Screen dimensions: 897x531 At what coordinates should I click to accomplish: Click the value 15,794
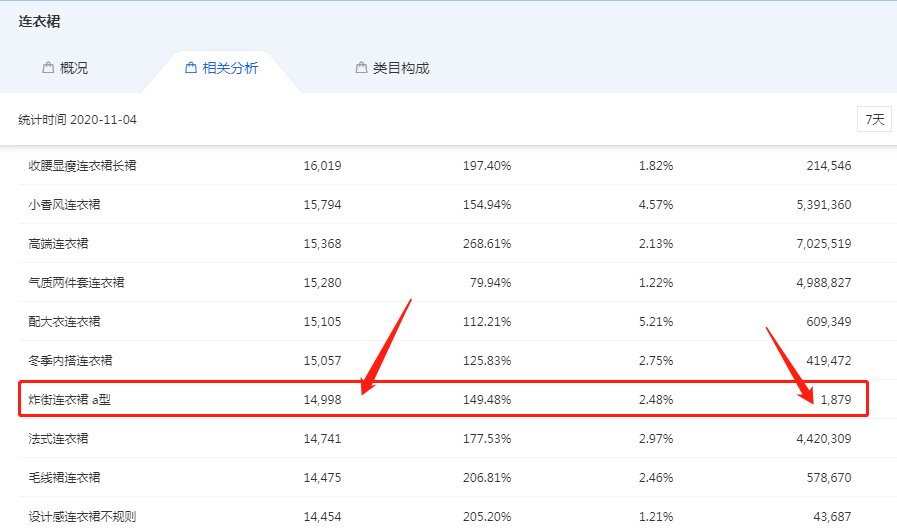(x=322, y=205)
